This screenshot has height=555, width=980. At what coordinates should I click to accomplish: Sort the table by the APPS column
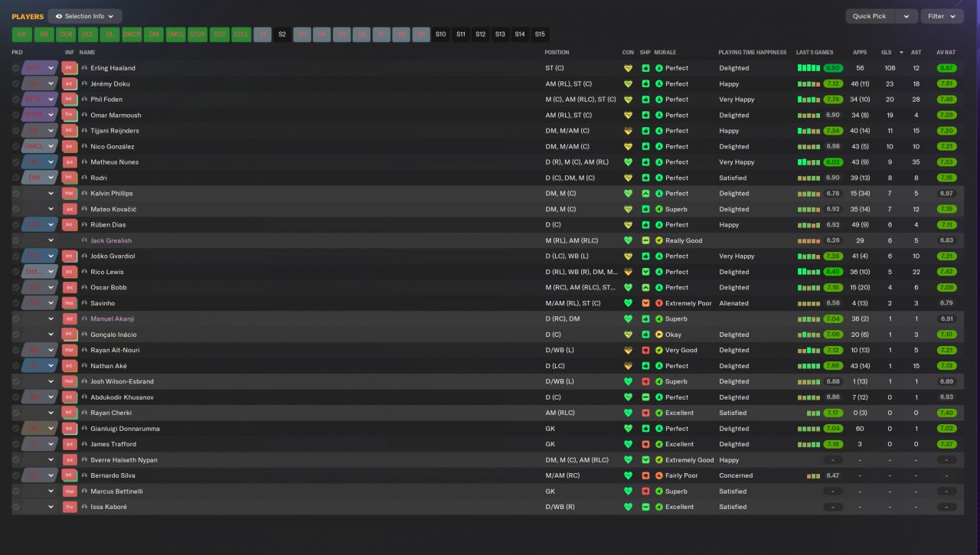coord(860,53)
